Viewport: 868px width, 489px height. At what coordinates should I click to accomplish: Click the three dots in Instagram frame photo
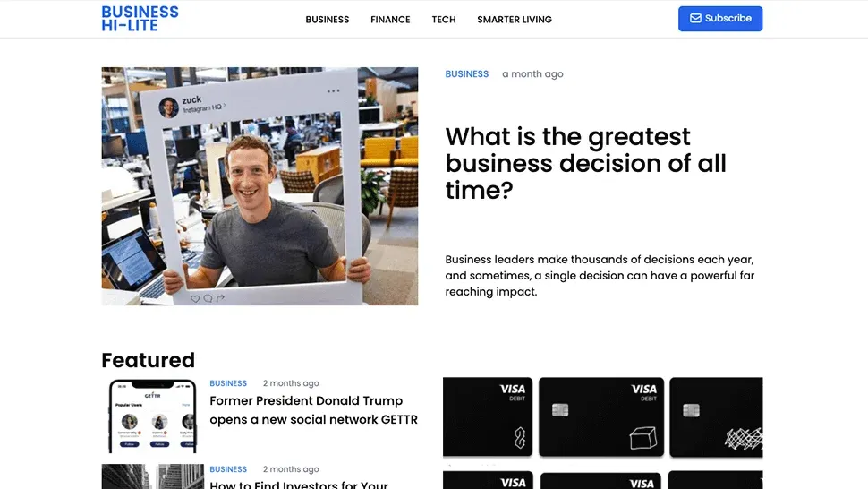[x=333, y=90]
